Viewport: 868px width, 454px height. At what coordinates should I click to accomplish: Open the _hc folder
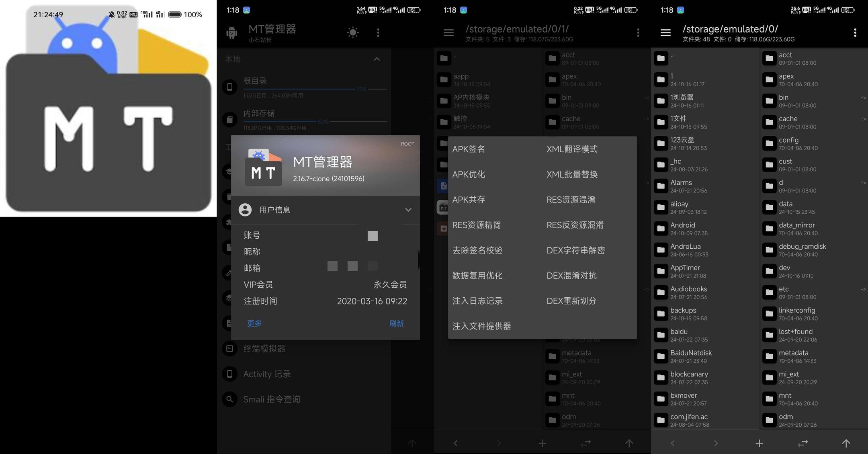tap(705, 165)
